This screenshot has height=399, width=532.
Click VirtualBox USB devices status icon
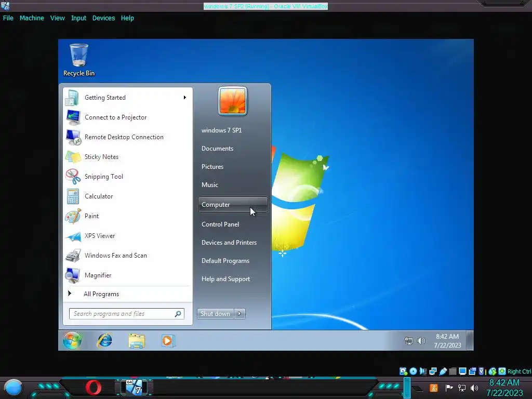[443, 371]
